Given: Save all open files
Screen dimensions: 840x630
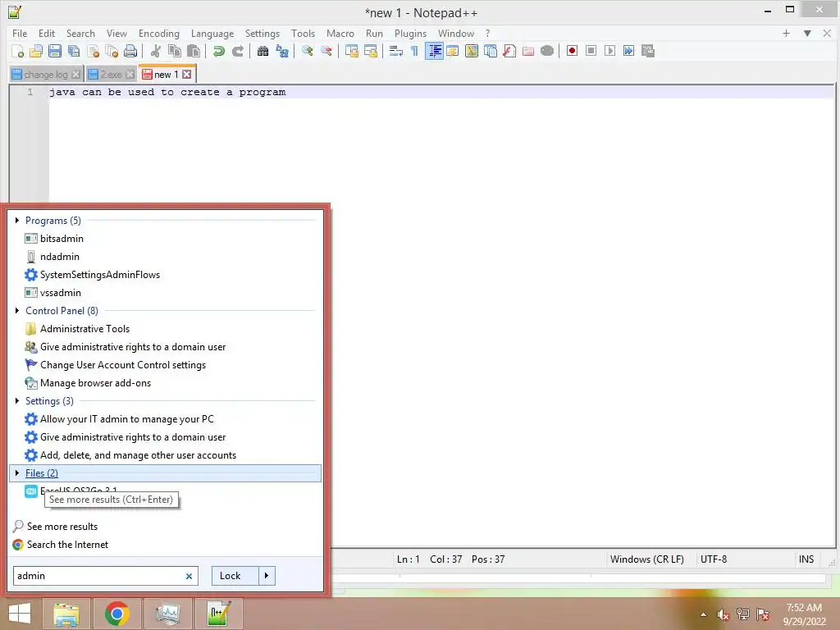Looking at the screenshot, I should (x=74, y=51).
